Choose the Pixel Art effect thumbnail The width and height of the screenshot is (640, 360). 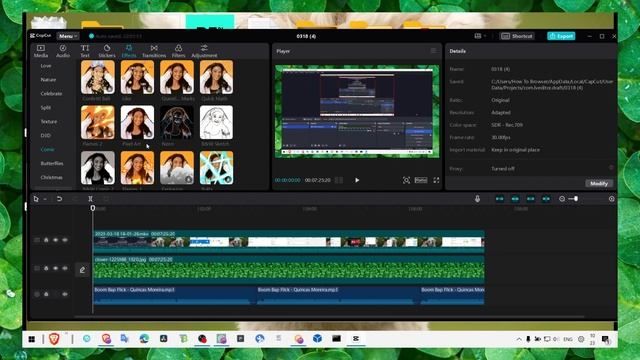[x=137, y=122]
